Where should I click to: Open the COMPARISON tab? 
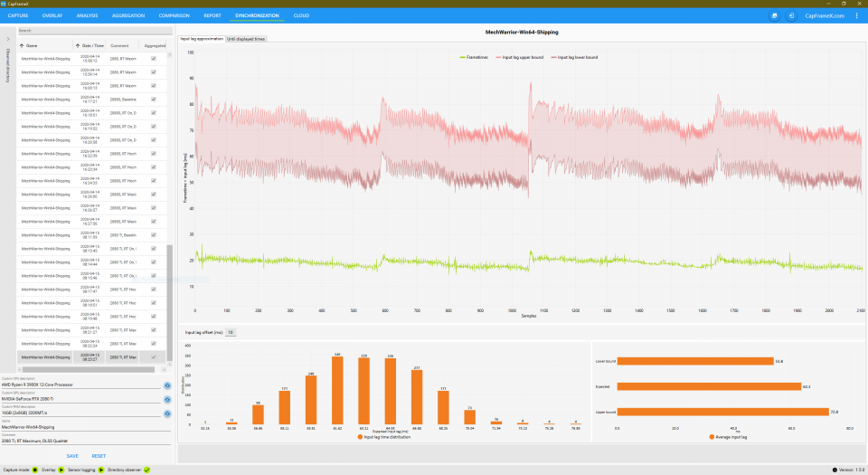175,15
